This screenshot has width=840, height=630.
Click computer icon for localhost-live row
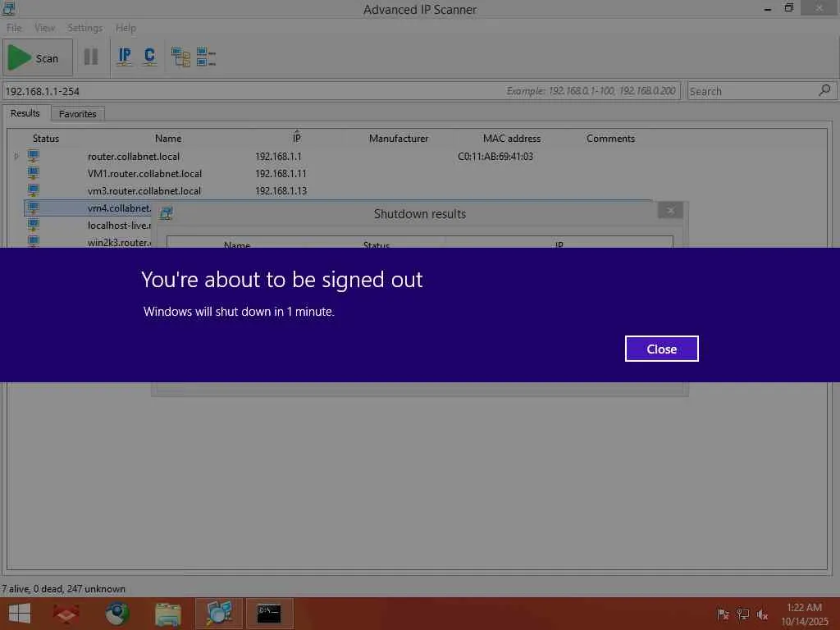[33, 225]
